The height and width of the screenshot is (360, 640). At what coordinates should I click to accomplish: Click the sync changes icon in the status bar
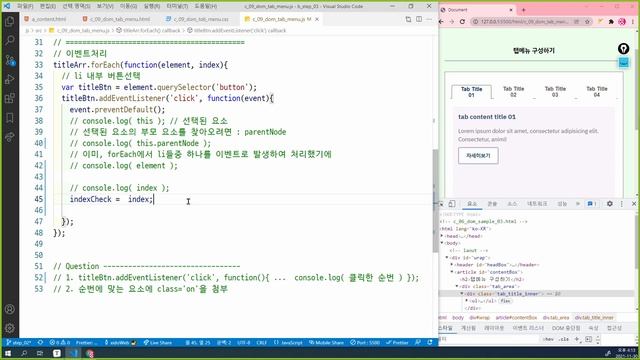coord(40,342)
